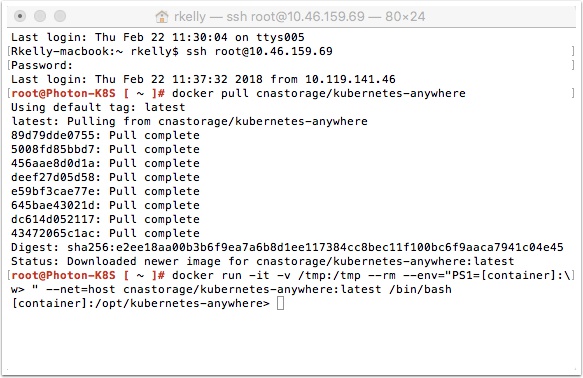This screenshot has width=583, height=378.
Task: Click the home folder icon in title bar
Action: click(x=162, y=16)
